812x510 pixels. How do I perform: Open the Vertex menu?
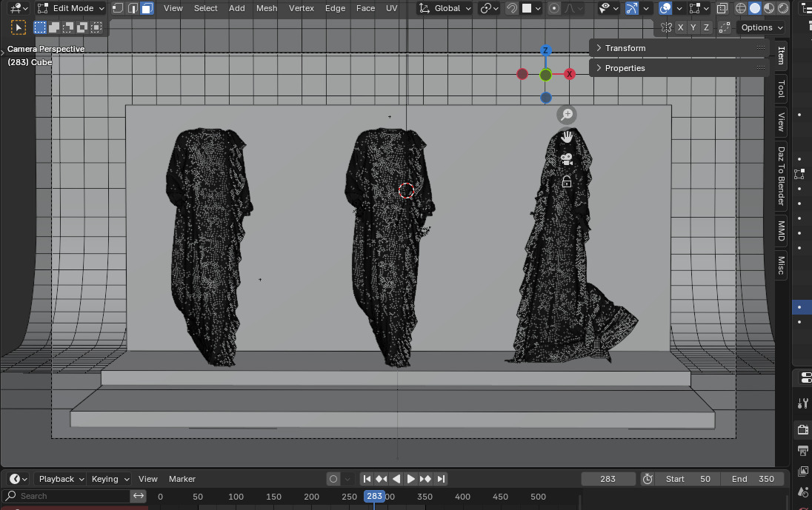[302, 8]
